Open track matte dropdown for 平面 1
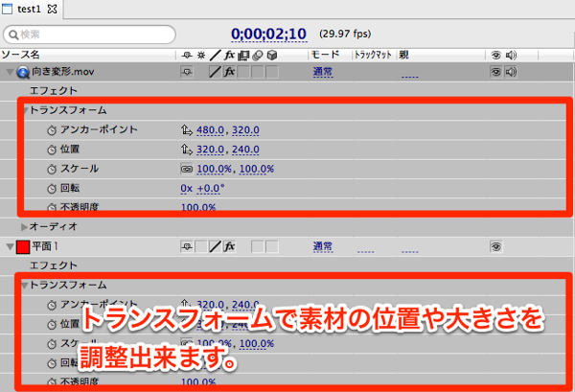This screenshot has width=575, height=392. 366,251
